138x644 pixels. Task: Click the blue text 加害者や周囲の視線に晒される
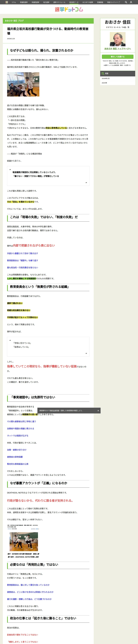21,428
